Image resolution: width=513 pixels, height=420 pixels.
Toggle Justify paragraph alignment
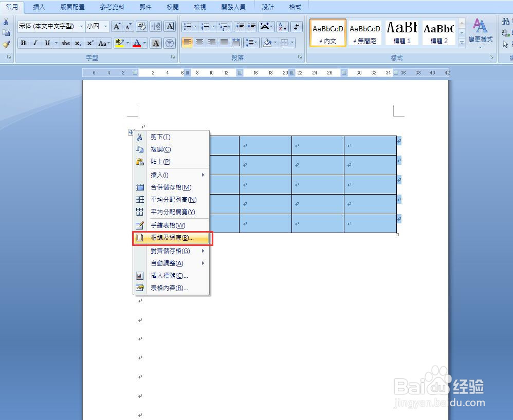coord(224,43)
